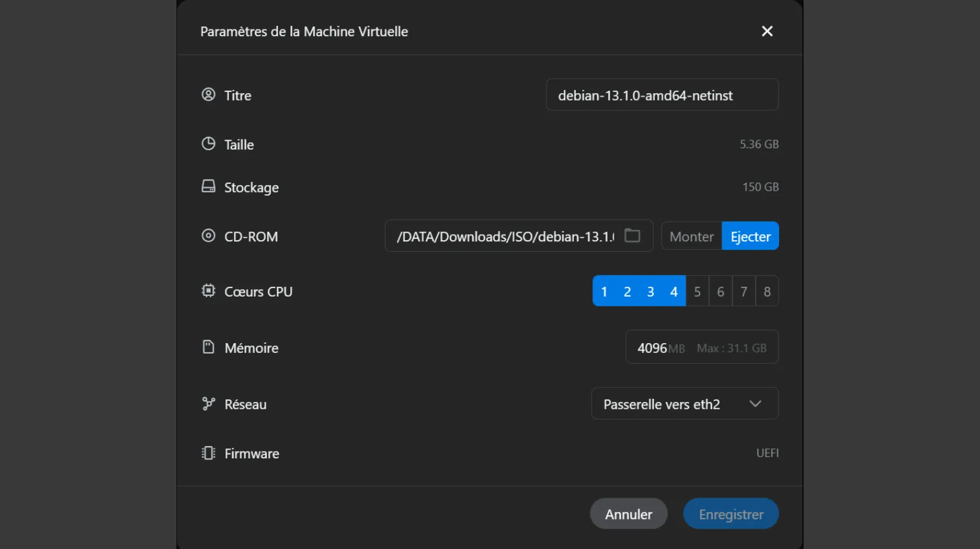Click the Mémoire card icon
The image size is (980, 549).
pos(208,347)
